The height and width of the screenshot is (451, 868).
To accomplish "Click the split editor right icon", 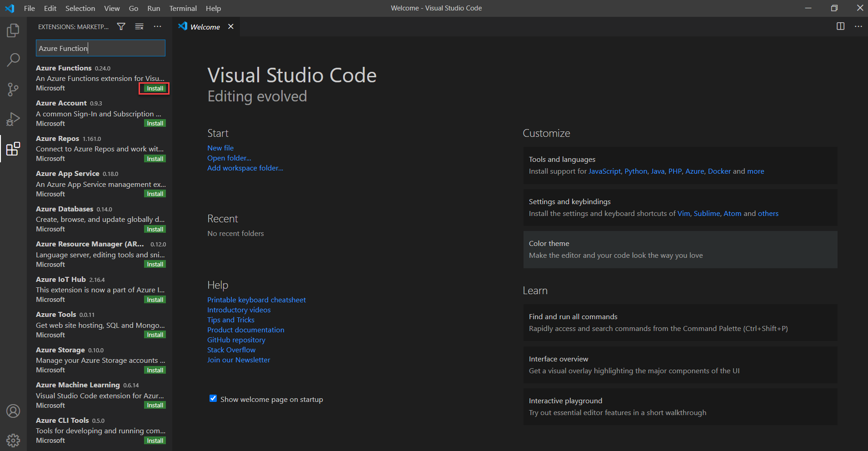I will [x=840, y=26].
